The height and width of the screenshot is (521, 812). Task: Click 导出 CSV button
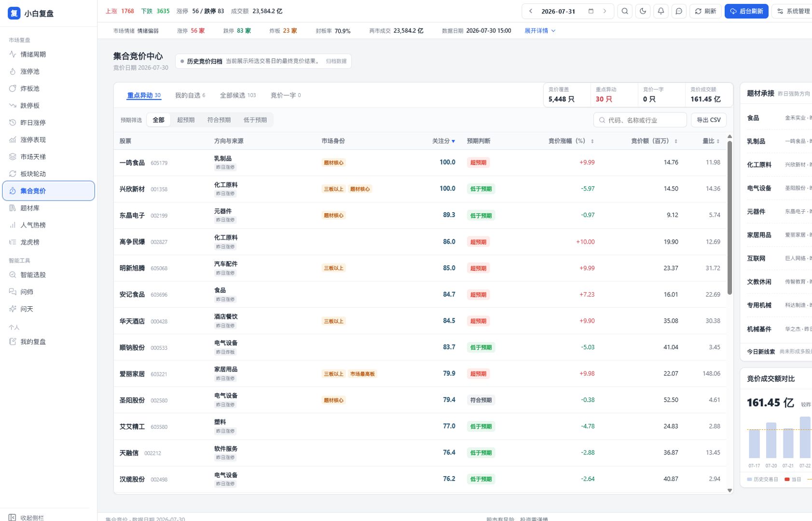[708, 120]
